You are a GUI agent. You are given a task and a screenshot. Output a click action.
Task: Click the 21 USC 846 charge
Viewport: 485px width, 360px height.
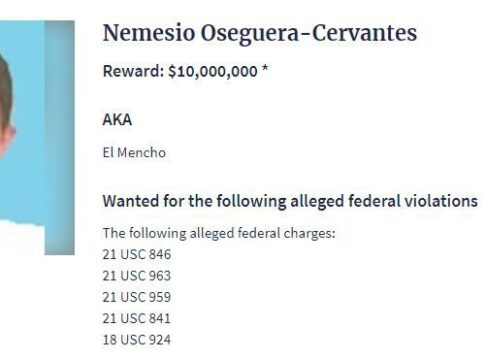137,255
